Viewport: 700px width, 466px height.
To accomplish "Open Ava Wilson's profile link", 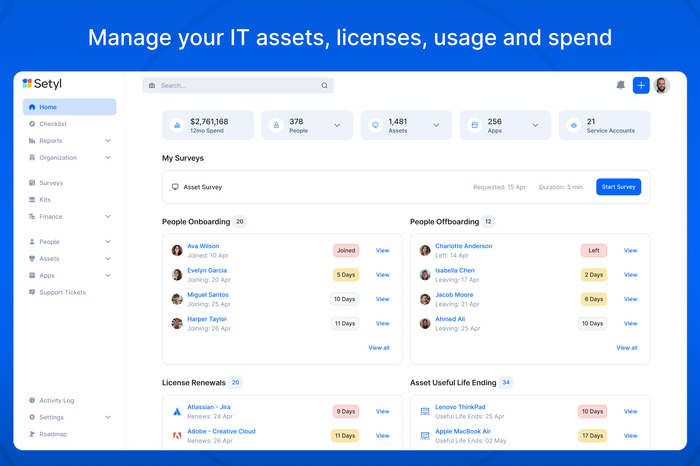I will pyautogui.click(x=203, y=246).
